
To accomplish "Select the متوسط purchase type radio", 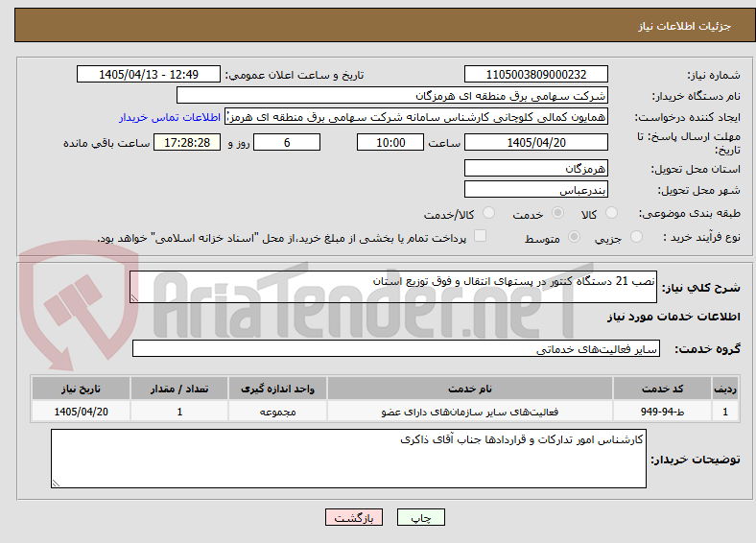I will pyautogui.click(x=575, y=236).
